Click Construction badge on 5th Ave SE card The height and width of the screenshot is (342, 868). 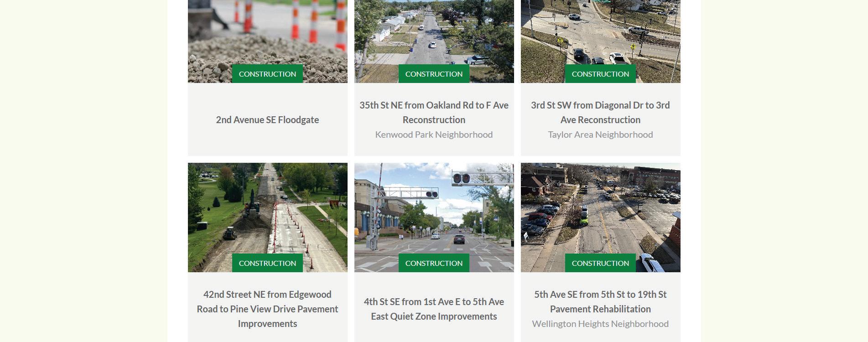pos(600,263)
